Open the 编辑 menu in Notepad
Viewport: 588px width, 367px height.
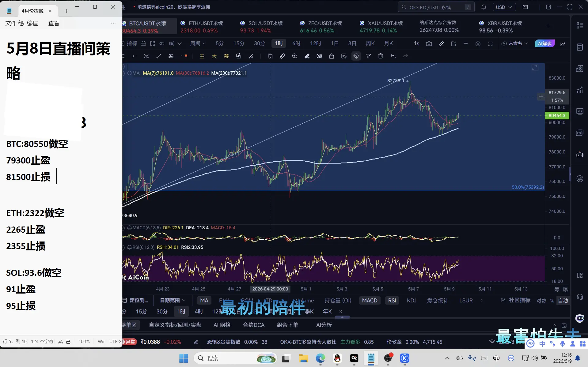[x=32, y=23]
